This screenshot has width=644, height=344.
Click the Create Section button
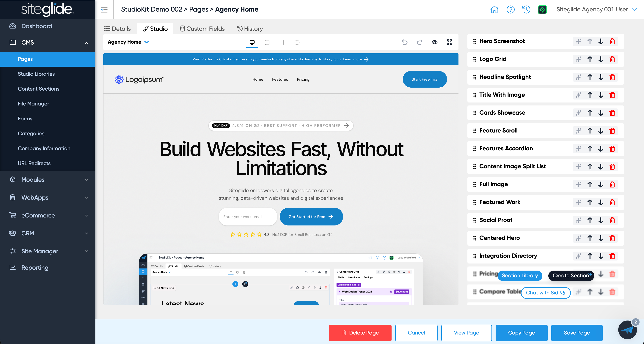571,276
